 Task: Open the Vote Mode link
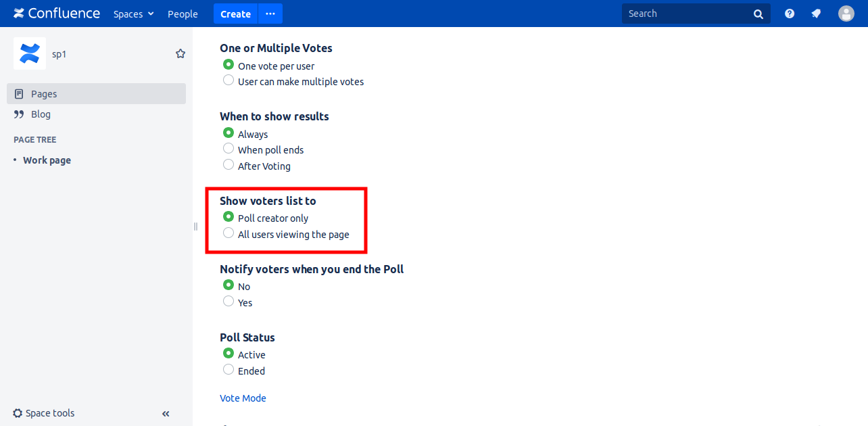[x=243, y=398]
